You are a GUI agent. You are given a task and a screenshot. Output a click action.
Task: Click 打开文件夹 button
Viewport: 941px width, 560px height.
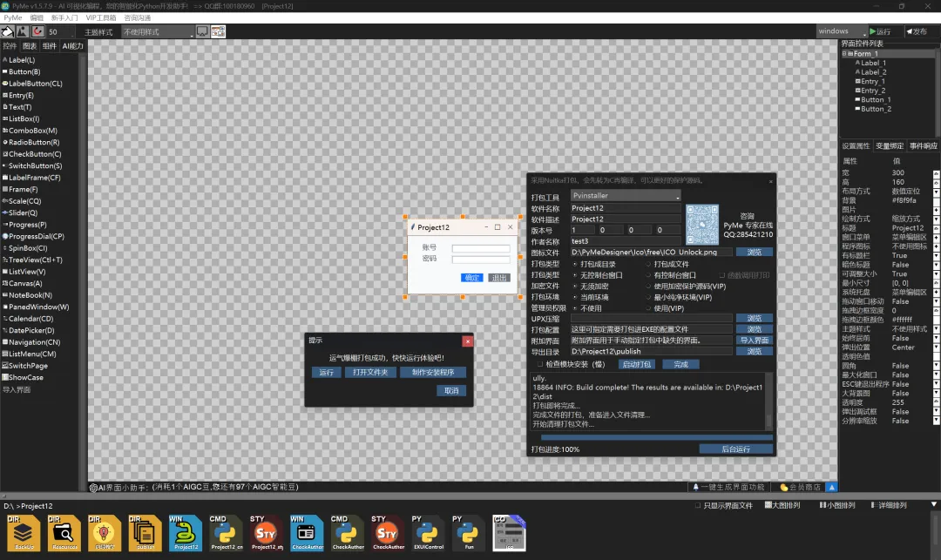point(370,373)
